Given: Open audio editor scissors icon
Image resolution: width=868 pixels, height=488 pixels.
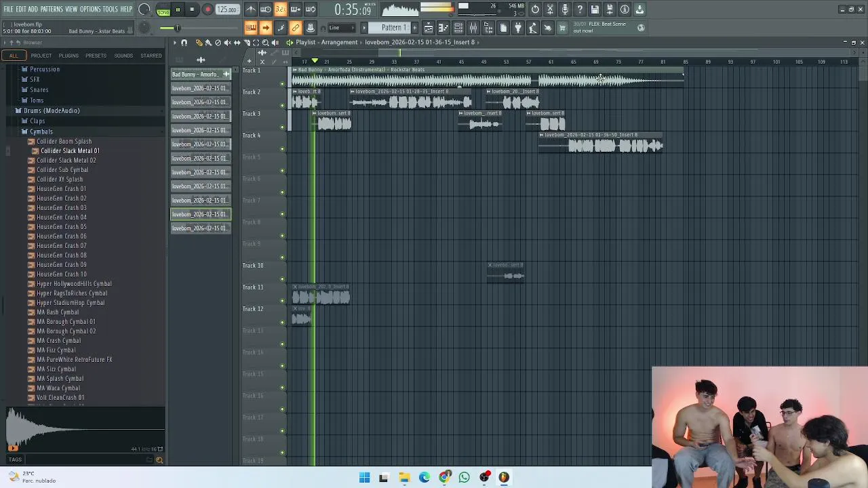Looking at the screenshot, I should pos(551,9).
